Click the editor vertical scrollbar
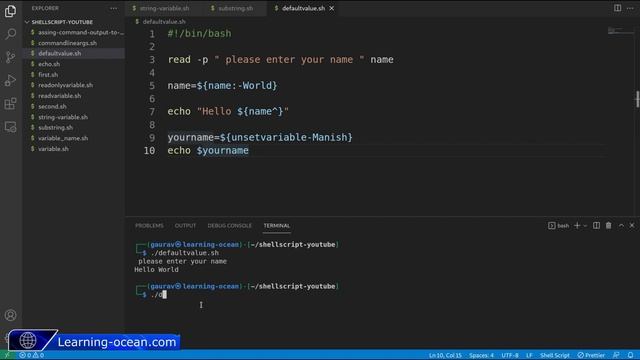This screenshot has height=360, width=640. click(x=637, y=99)
